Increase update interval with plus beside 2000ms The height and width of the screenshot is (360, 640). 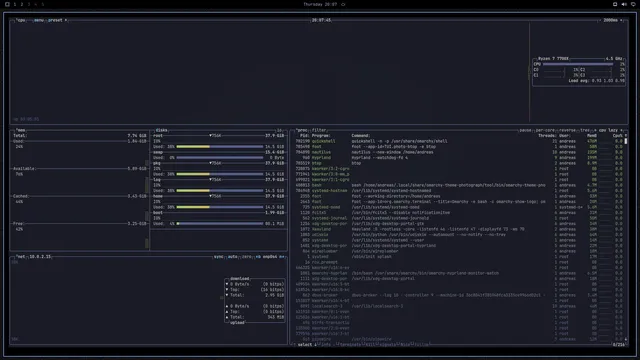pos(621,20)
